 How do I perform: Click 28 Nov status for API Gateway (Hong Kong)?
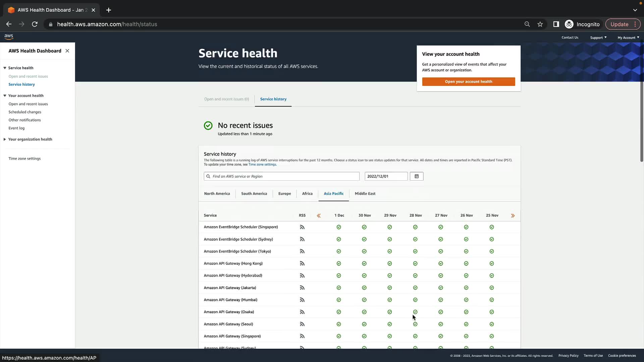[415, 263]
